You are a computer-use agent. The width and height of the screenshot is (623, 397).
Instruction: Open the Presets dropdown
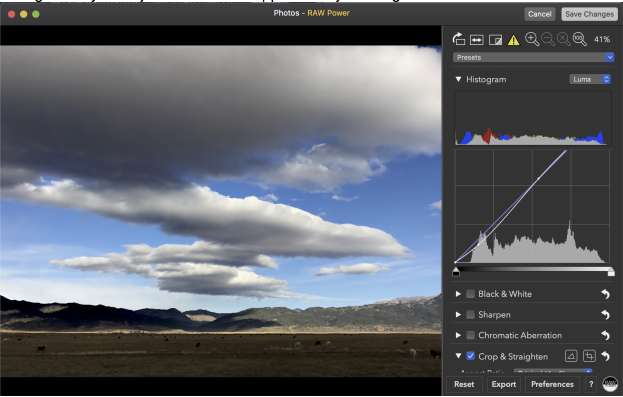pos(533,58)
